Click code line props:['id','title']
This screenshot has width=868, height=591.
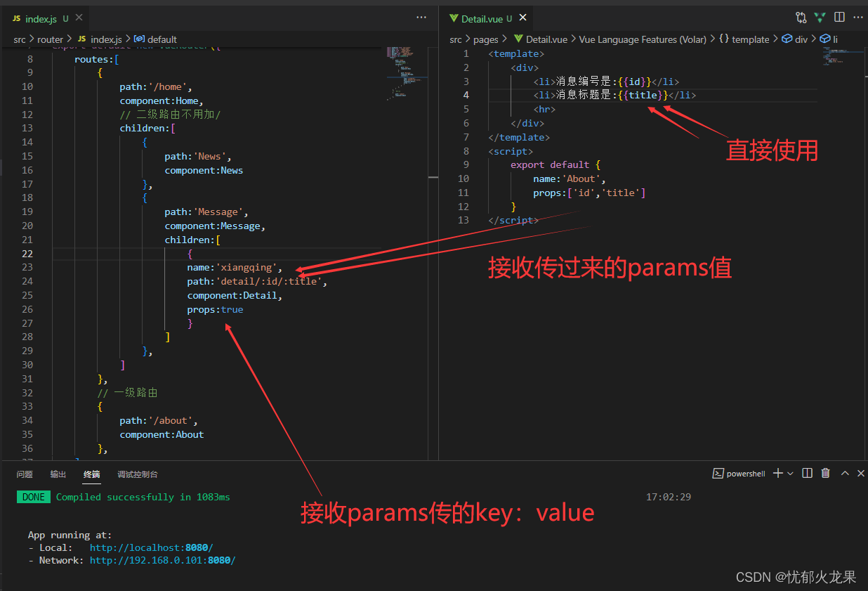(x=589, y=193)
